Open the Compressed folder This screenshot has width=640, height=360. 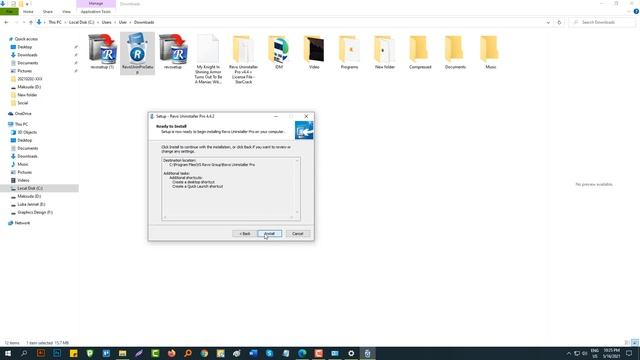[x=420, y=52]
